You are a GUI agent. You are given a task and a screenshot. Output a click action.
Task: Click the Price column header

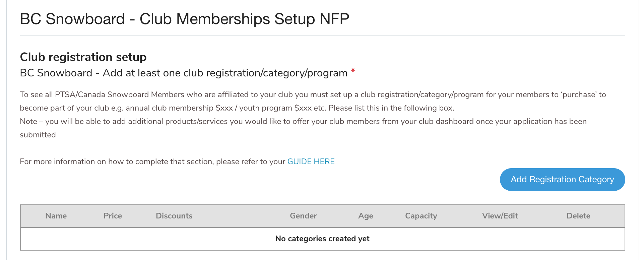(x=113, y=216)
